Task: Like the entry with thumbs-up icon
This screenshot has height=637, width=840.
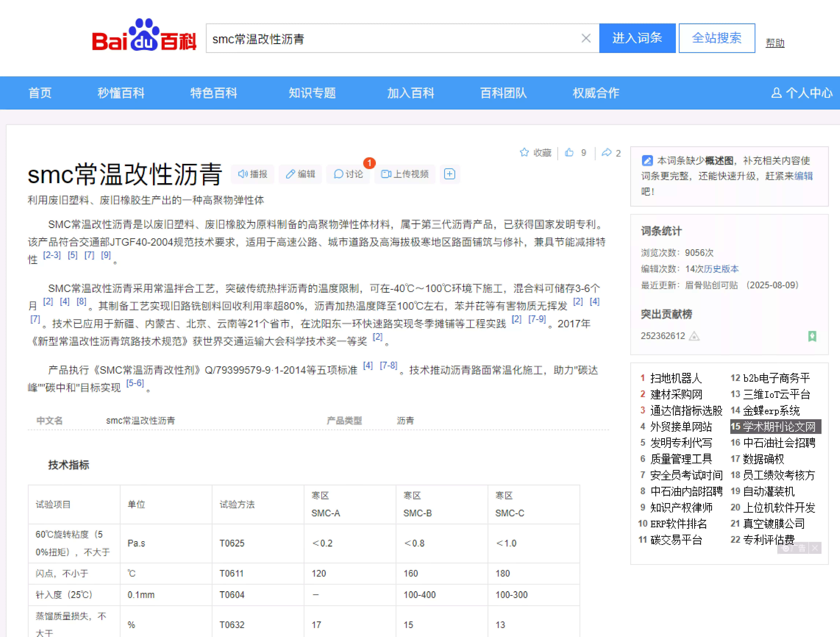Action: (x=569, y=153)
